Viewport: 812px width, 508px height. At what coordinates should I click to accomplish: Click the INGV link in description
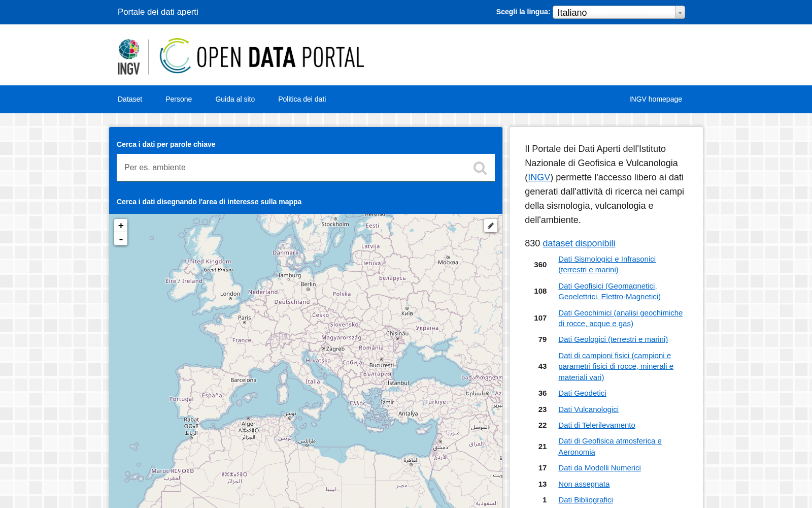(539, 177)
